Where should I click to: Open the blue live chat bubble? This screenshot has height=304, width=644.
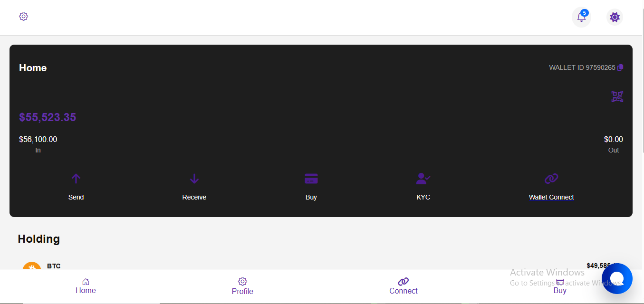pos(616,278)
